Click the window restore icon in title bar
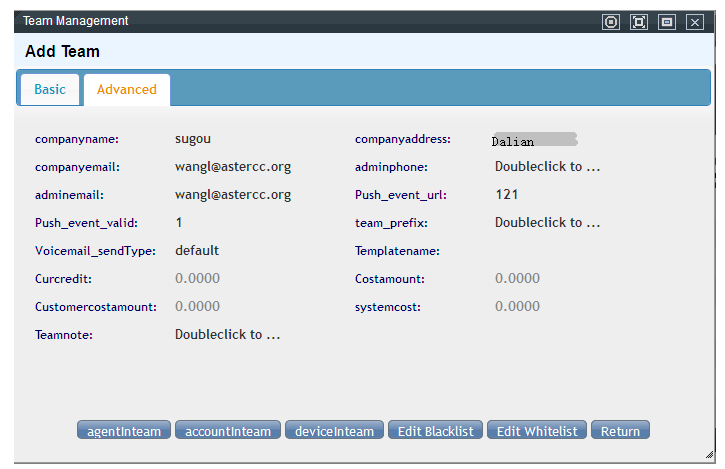 click(x=667, y=21)
